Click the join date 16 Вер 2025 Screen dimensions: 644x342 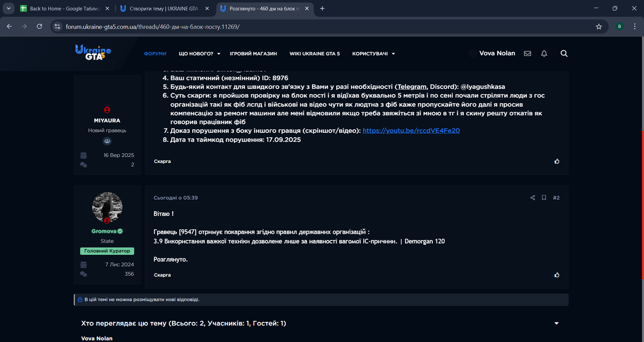click(x=119, y=155)
